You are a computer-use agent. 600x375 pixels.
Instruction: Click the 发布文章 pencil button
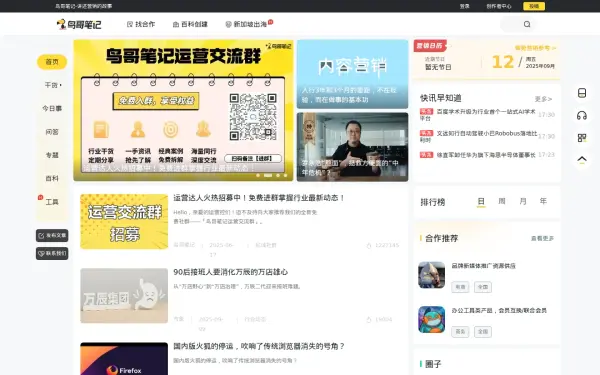[x=52, y=236]
